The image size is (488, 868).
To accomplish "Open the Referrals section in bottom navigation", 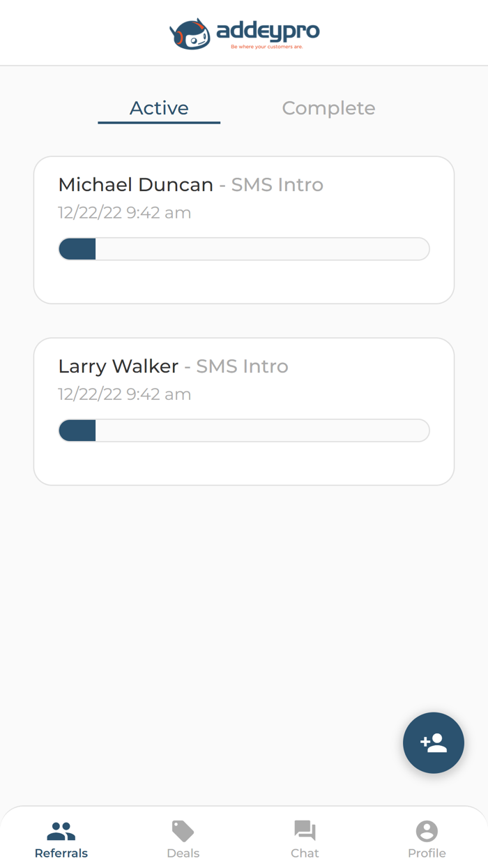I will (61, 837).
